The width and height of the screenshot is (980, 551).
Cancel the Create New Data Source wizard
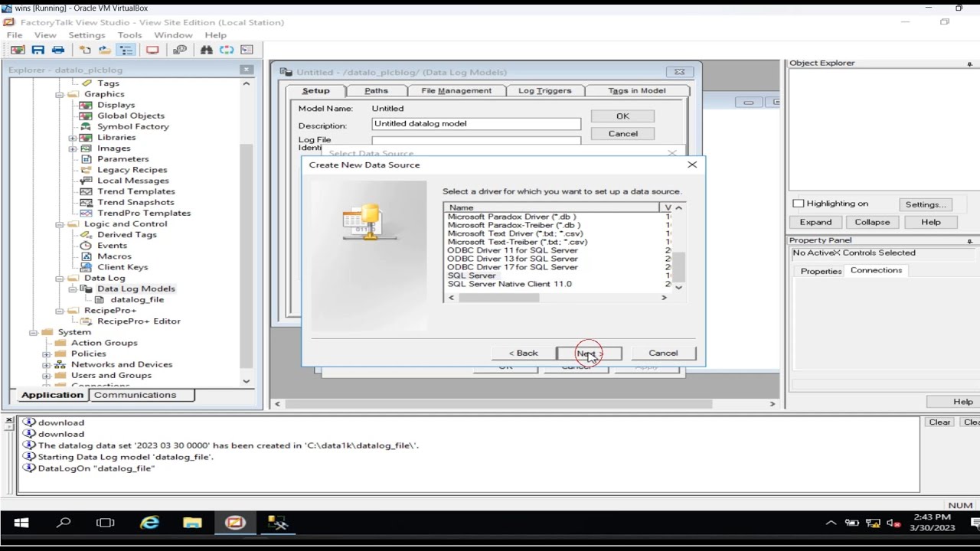click(x=663, y=354)
